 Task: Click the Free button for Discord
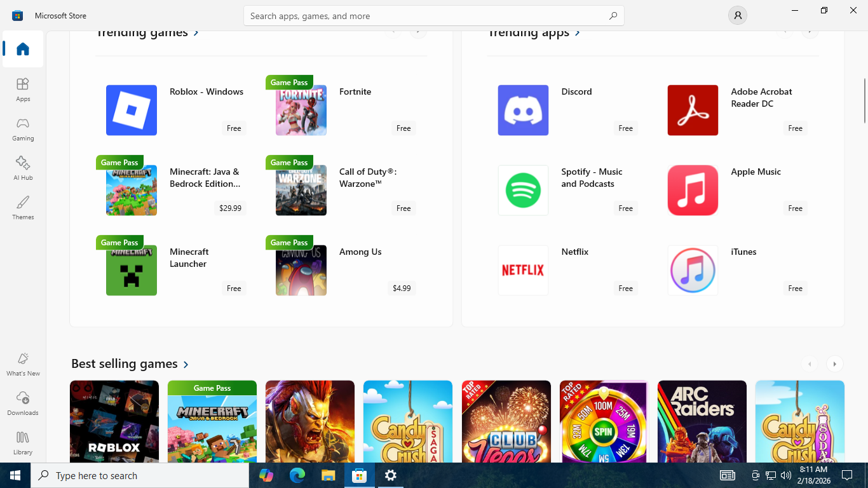click(626, 128)
